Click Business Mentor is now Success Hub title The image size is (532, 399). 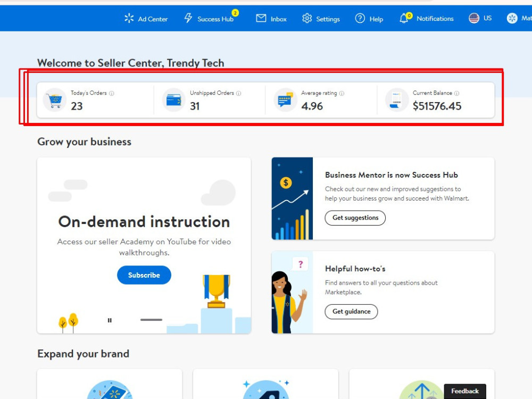(392, 175)
